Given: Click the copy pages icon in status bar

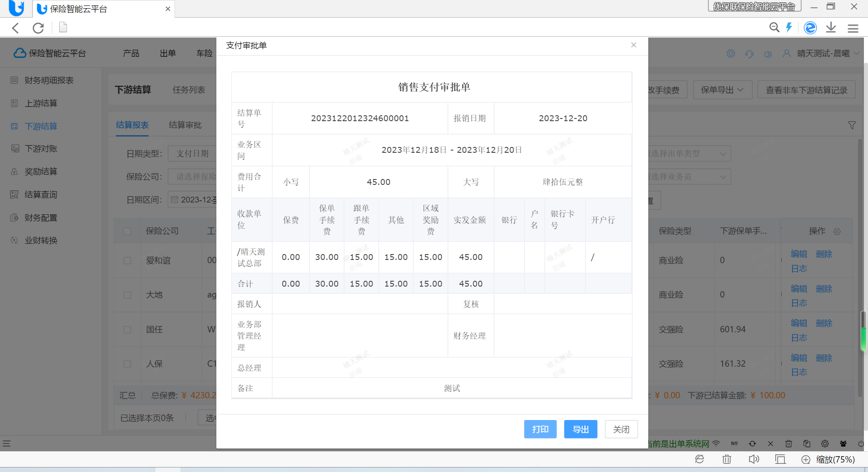Looking at the screenshot, I should (807, 444).
